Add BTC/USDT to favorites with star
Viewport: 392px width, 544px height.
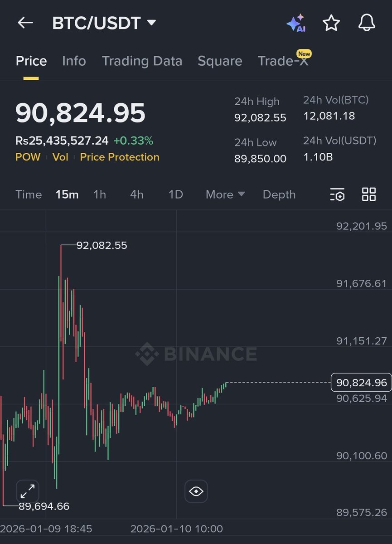point(331,23)
